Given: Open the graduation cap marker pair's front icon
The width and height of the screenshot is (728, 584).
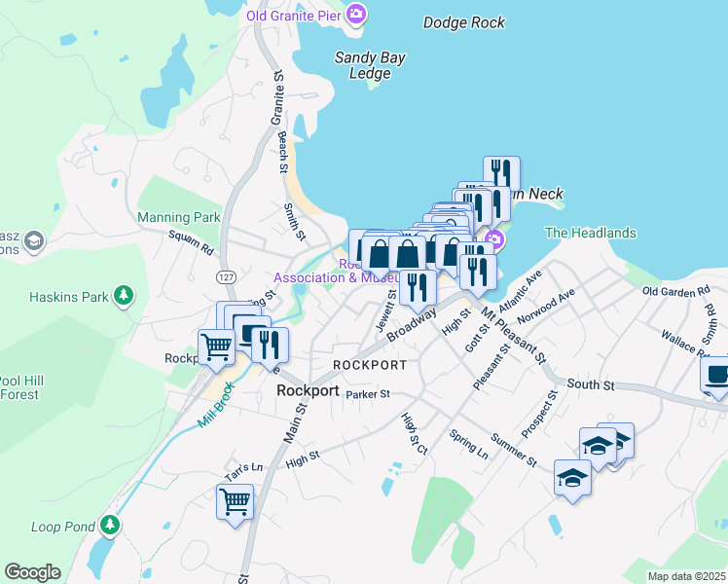Looking at the screenshot, I should coord(599,447).
